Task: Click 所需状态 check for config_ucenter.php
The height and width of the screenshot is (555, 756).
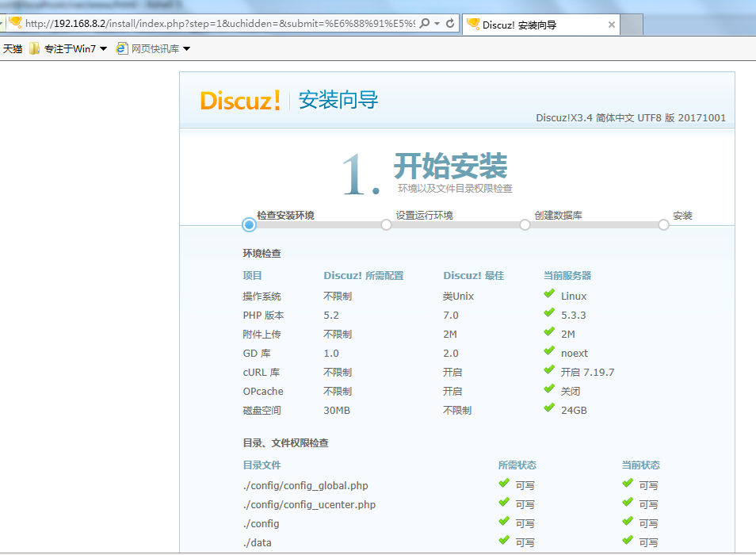Action: [504, 503]
